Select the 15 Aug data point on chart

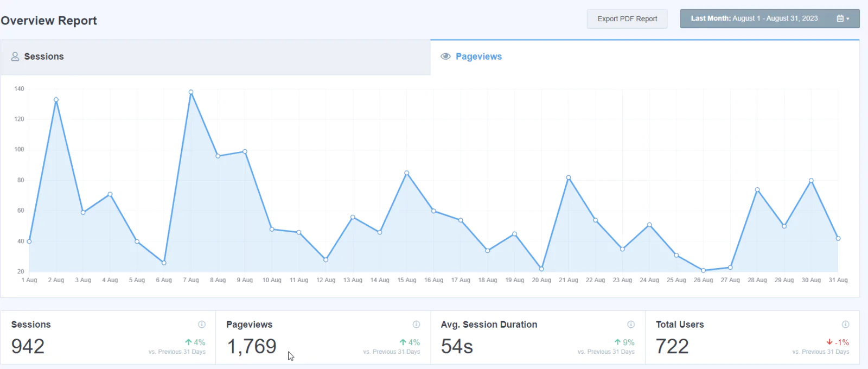click(407, 173)
